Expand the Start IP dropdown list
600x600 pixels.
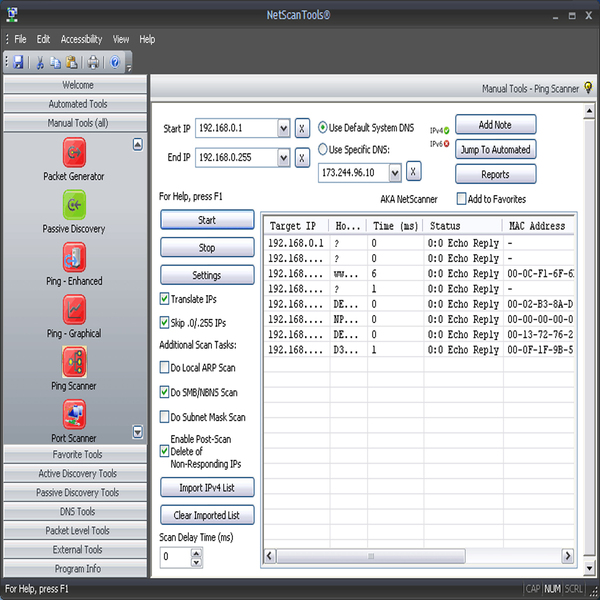click(284, 128)
